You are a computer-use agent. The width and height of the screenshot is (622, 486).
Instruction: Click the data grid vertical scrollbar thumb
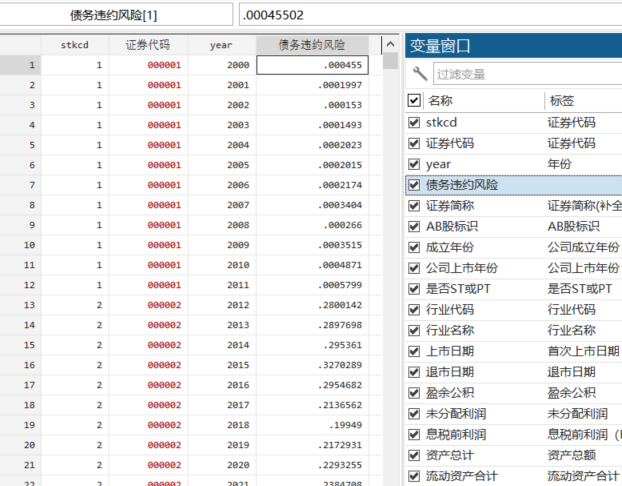point(390,61)
